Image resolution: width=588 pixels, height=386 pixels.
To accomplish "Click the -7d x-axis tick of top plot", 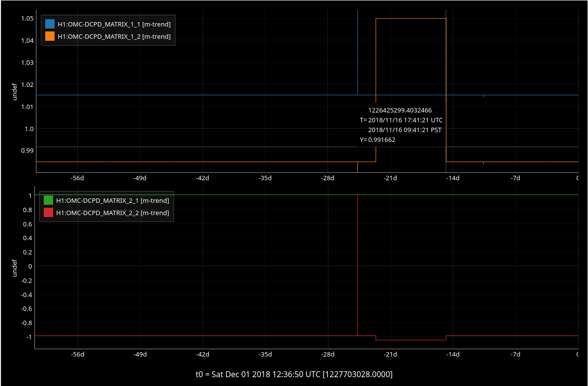I will click(516, 178).
